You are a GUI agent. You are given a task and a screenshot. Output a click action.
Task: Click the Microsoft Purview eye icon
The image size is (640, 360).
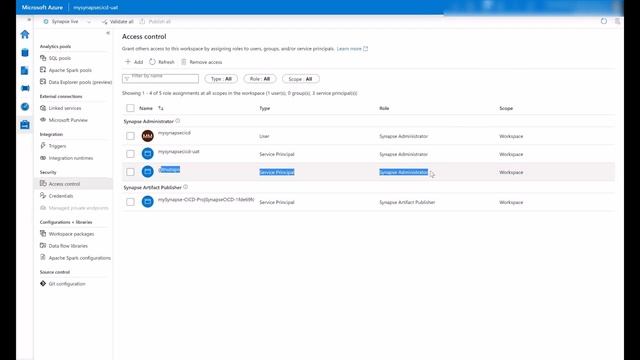(43, 120)
